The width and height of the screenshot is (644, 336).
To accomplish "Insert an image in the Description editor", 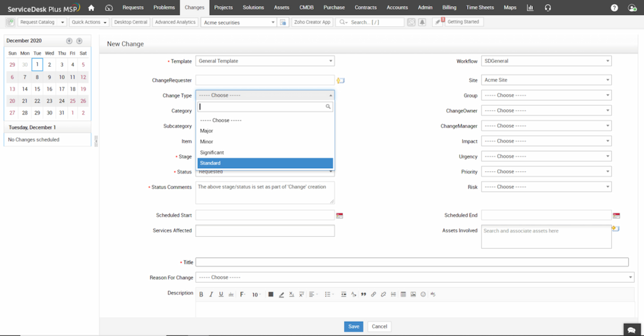I will pyautogui.click(x=413, y=294).
